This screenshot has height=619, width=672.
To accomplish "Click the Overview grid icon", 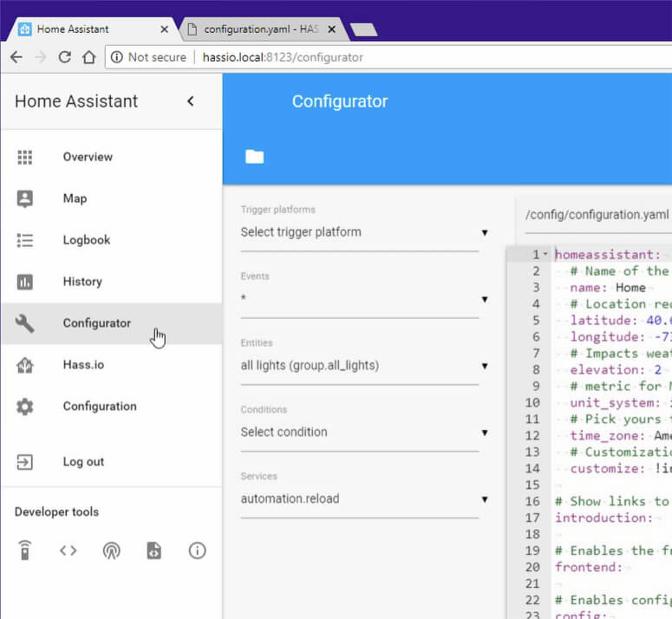I will click(25, 157).
